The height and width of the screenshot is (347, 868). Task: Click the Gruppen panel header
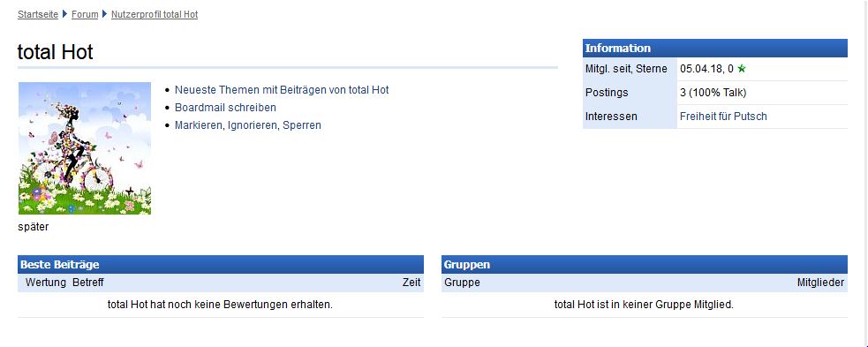645,265
